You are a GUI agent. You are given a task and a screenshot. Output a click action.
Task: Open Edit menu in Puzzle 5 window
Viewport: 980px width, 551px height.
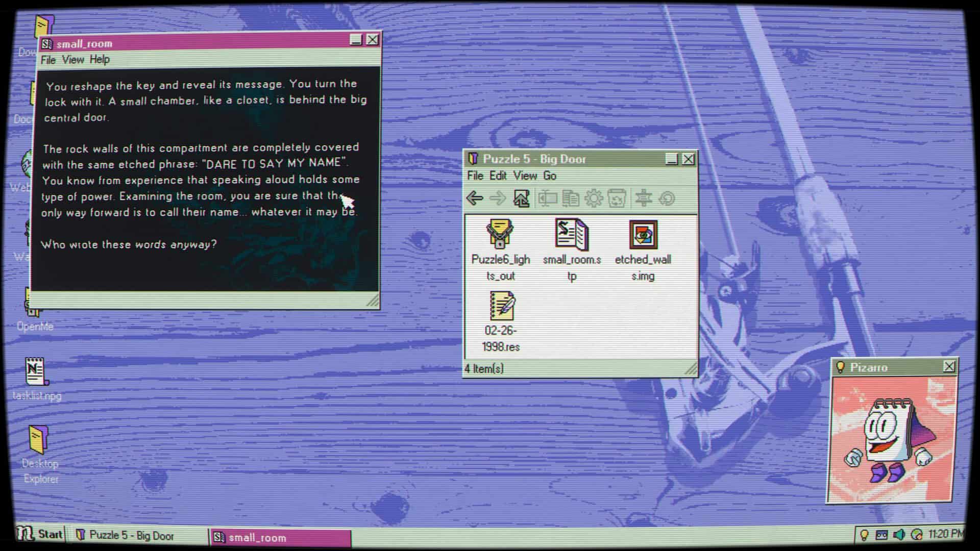click(498, 176)
